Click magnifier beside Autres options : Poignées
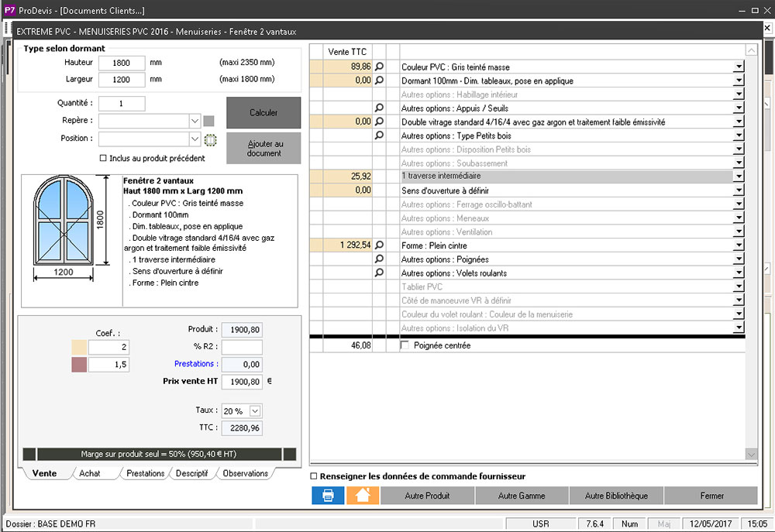 point(379,259)
